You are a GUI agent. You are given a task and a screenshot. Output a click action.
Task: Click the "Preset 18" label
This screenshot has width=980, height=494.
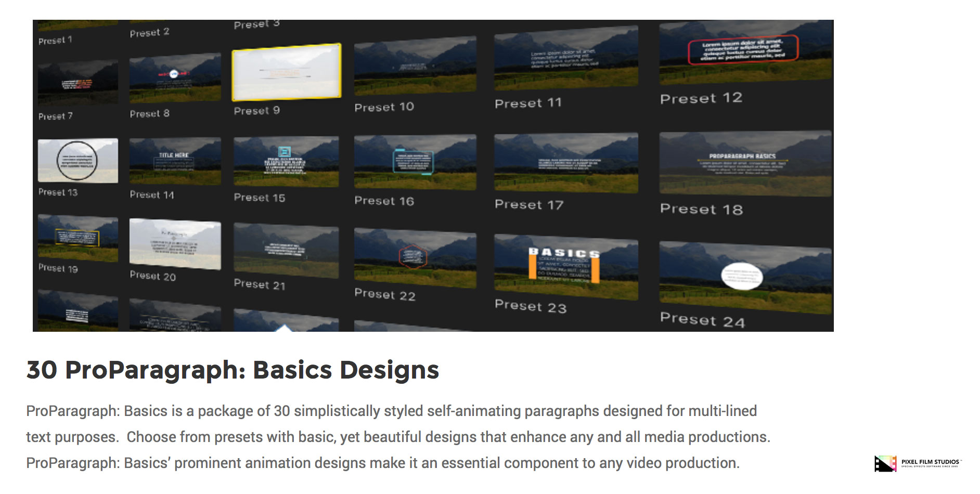click(702, 209)
